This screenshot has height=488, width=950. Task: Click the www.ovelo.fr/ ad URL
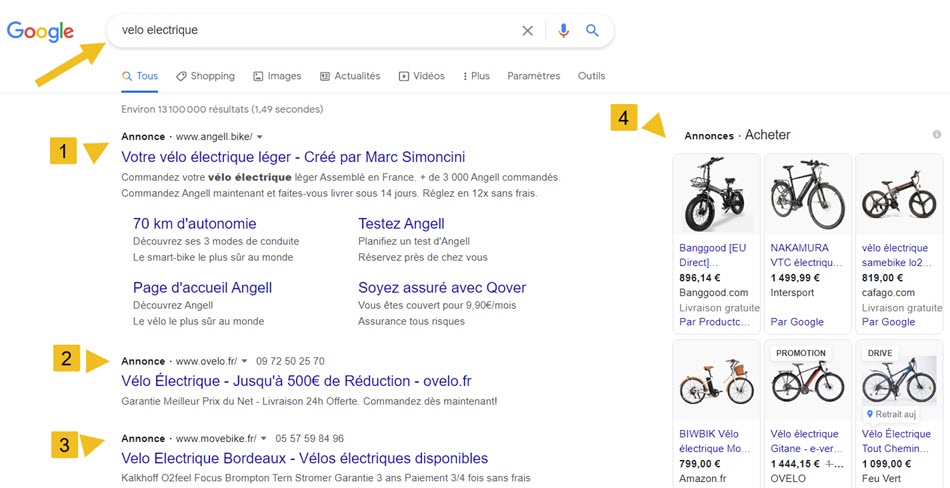[x=207, y=361]
